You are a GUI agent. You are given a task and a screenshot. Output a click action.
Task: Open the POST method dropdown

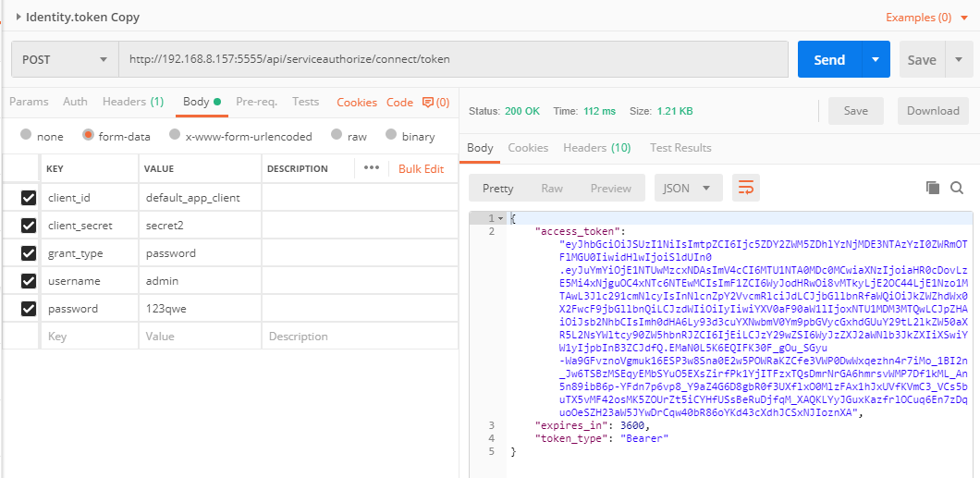[65, 59]
